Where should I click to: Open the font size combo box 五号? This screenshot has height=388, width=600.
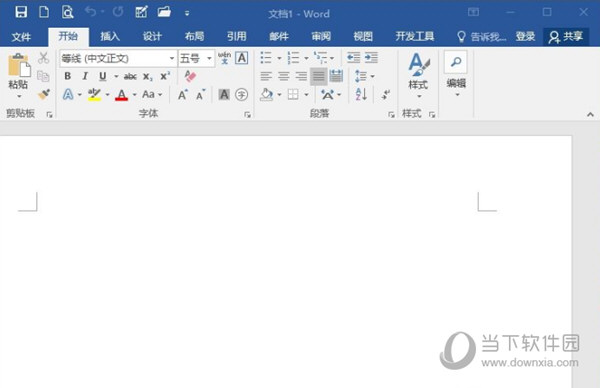pos(196,59)
